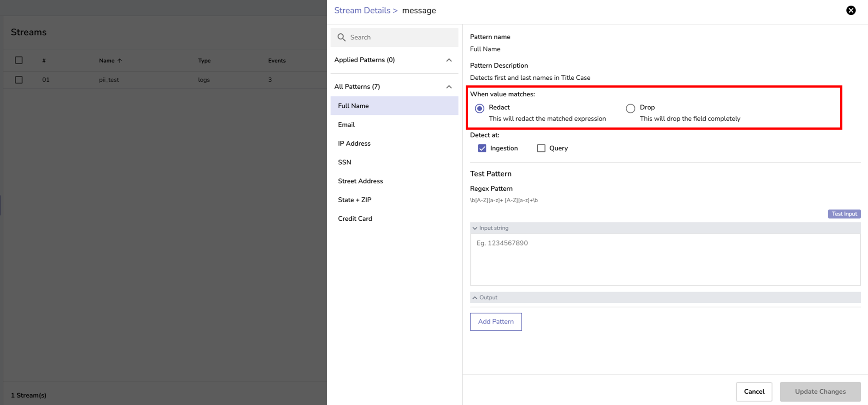Choose the SSN pattern
The width and height of the screenshot is (868, 405).
[x=345, y=162]
